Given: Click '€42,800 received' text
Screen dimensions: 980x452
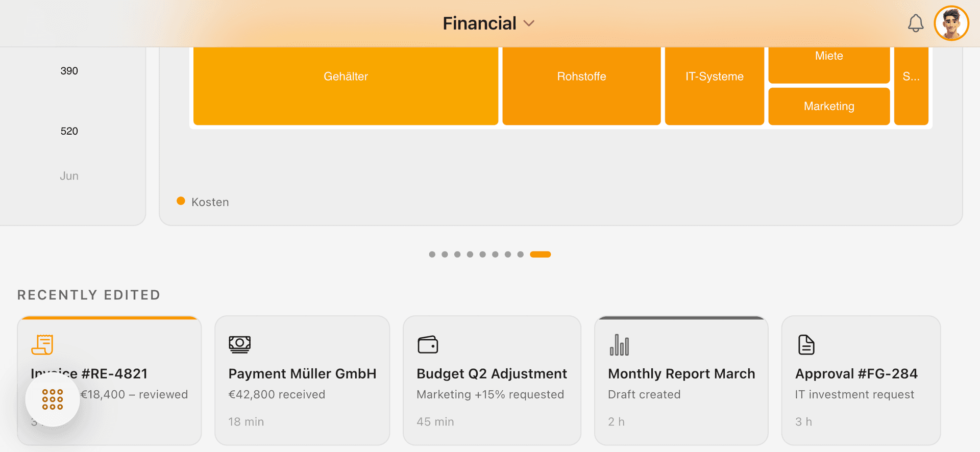Looking at the screenshot, I should coord(277,394).
